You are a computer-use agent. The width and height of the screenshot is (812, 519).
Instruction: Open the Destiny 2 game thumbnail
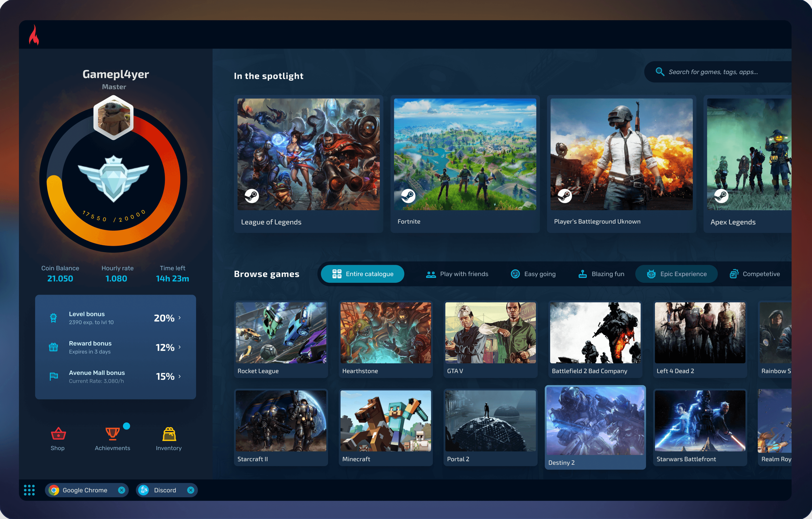[x=595, y=421]
